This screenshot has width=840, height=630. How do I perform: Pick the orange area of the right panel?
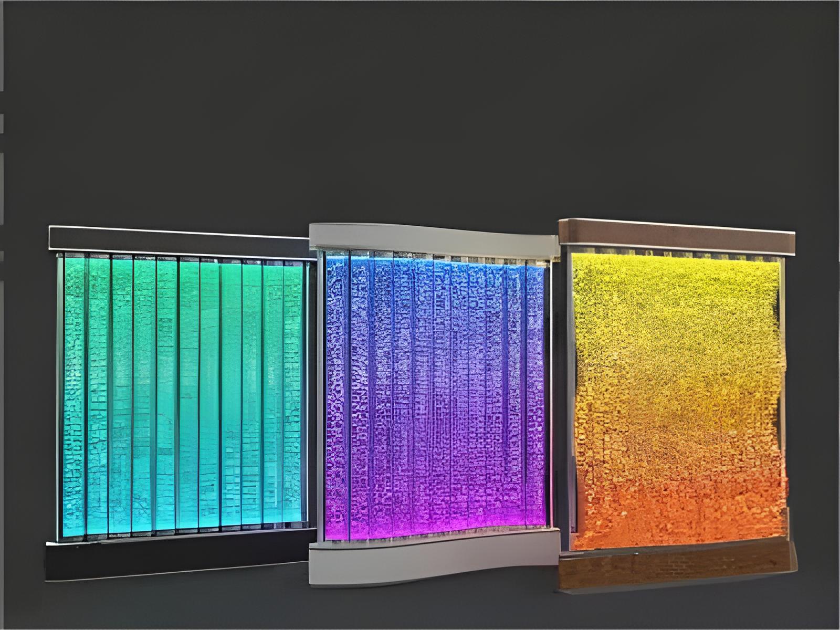677,504
